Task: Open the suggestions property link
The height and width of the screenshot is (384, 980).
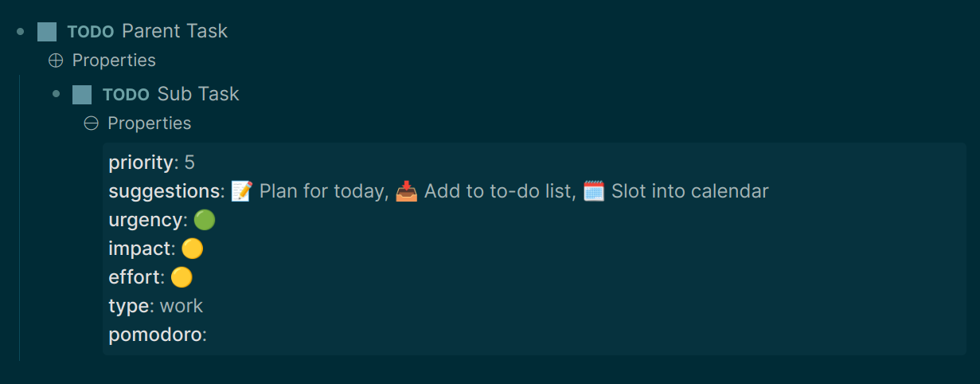Action: (x=165, y=191)
